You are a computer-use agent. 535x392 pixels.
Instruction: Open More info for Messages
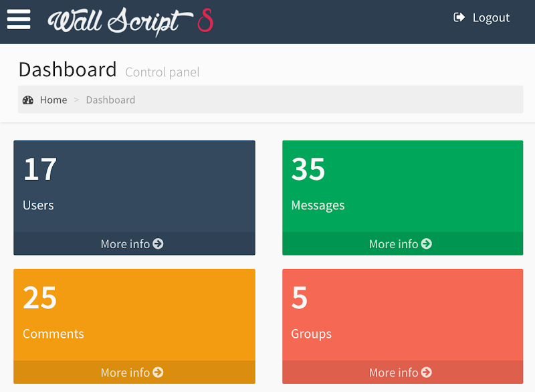point(403,243)
